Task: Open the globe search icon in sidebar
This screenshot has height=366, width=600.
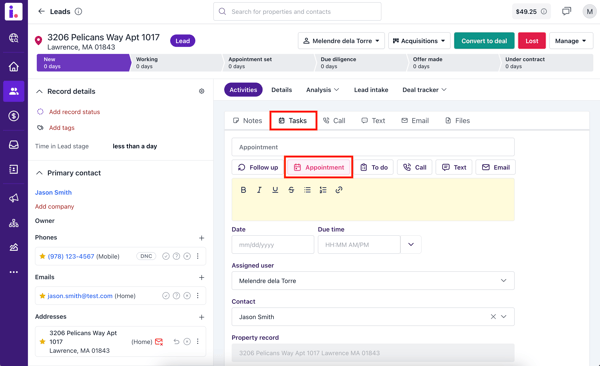Action: [14, 38]
